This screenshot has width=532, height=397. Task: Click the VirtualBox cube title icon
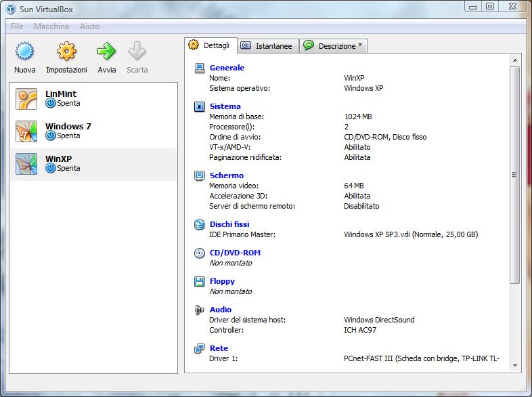tap(11, 9)
